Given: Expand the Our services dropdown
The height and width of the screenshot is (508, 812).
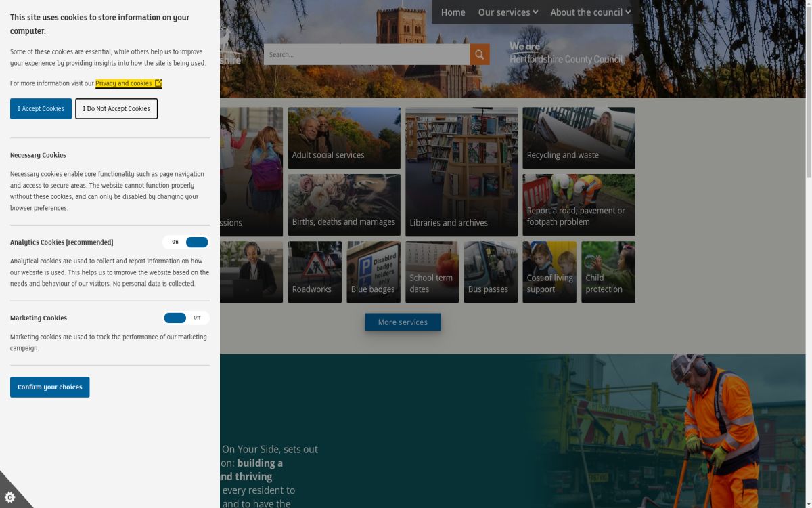Looking at the screenshot, I should (507, 12).
